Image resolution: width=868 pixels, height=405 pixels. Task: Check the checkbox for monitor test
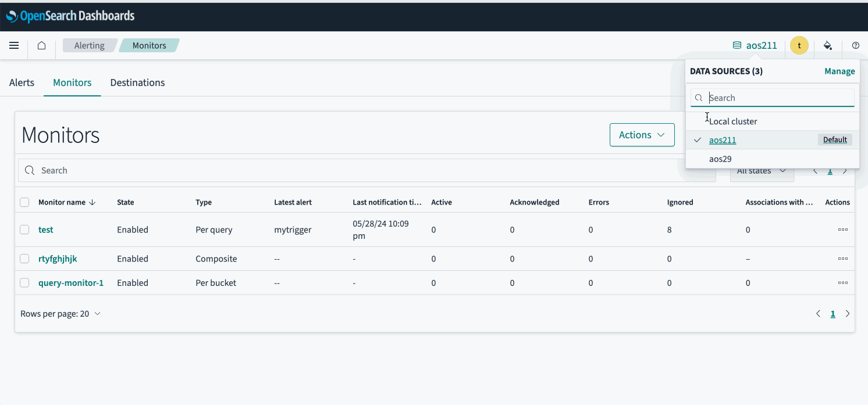point(24,230)
